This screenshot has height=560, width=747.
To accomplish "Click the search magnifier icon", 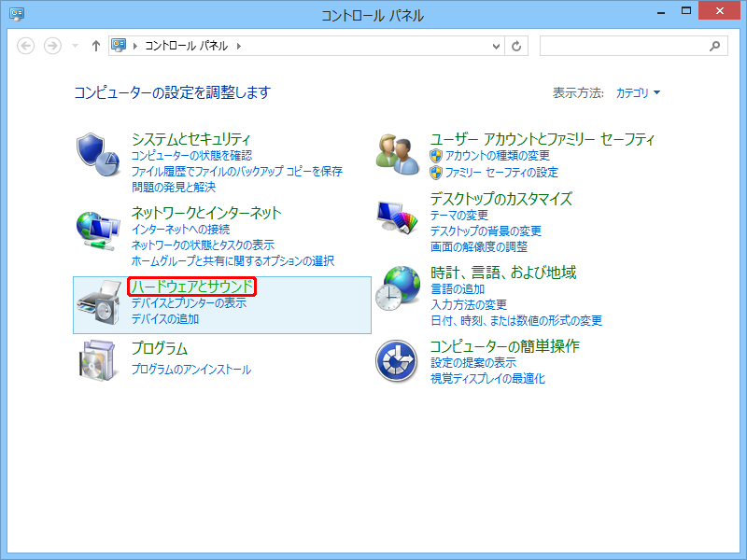I will pos(714,46).
